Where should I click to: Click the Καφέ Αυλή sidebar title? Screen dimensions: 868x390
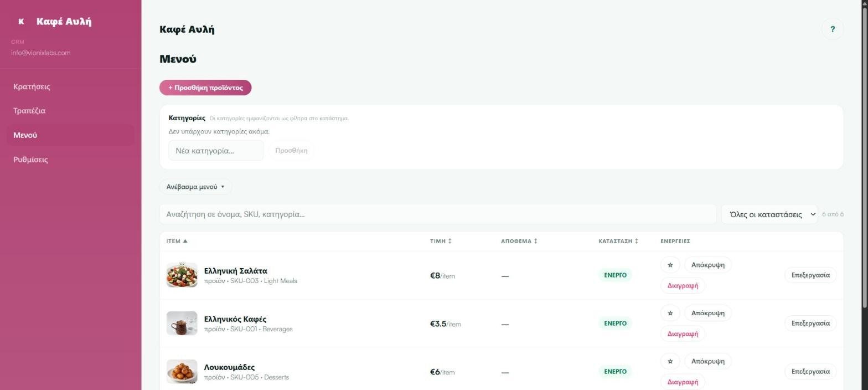coord(64,22)
